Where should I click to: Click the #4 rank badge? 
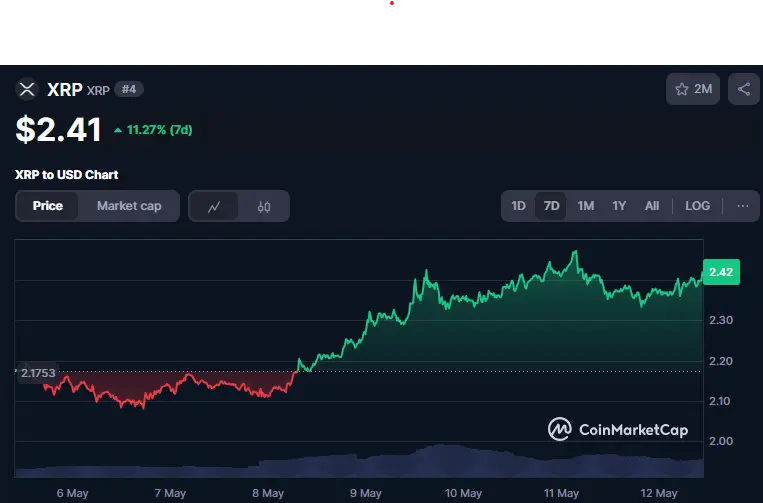pyautogui.click(x=128, y=90)
